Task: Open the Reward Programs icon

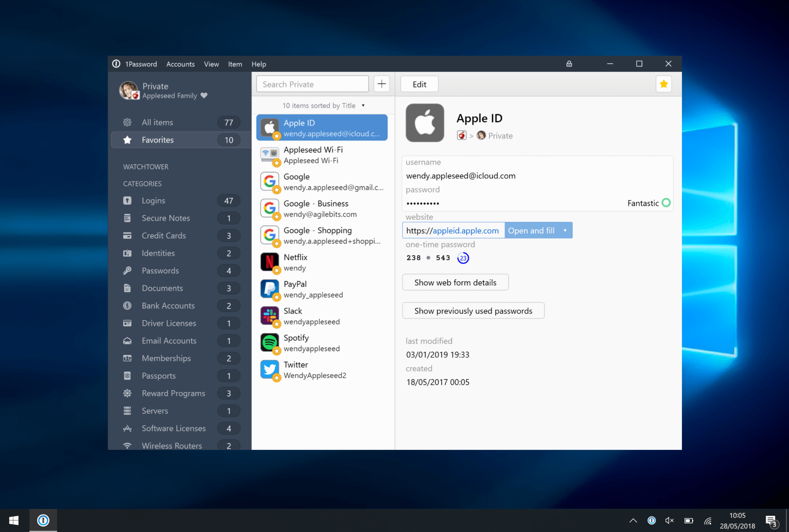Action: coord(127,393)
